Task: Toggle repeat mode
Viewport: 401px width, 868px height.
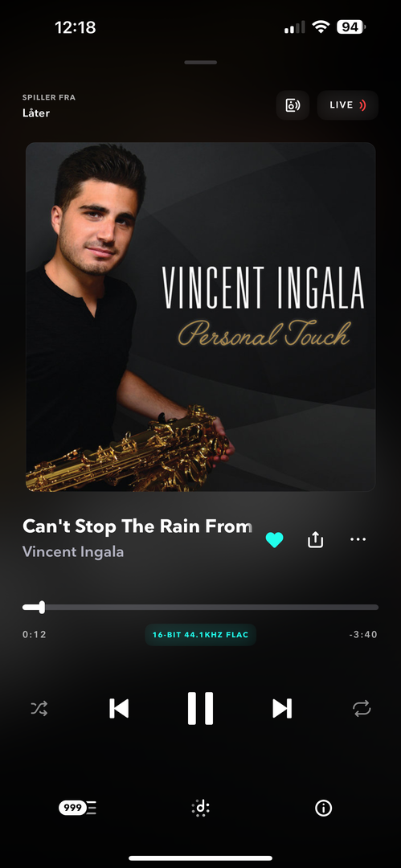Action: point(362,709)
